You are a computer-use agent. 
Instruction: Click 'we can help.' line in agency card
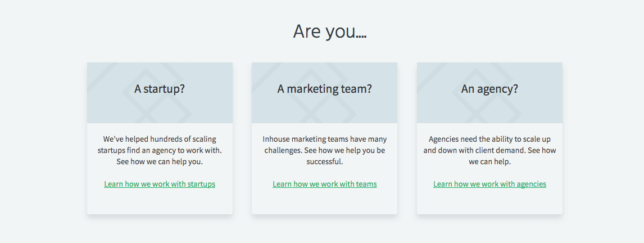click(x=489, y=161)
